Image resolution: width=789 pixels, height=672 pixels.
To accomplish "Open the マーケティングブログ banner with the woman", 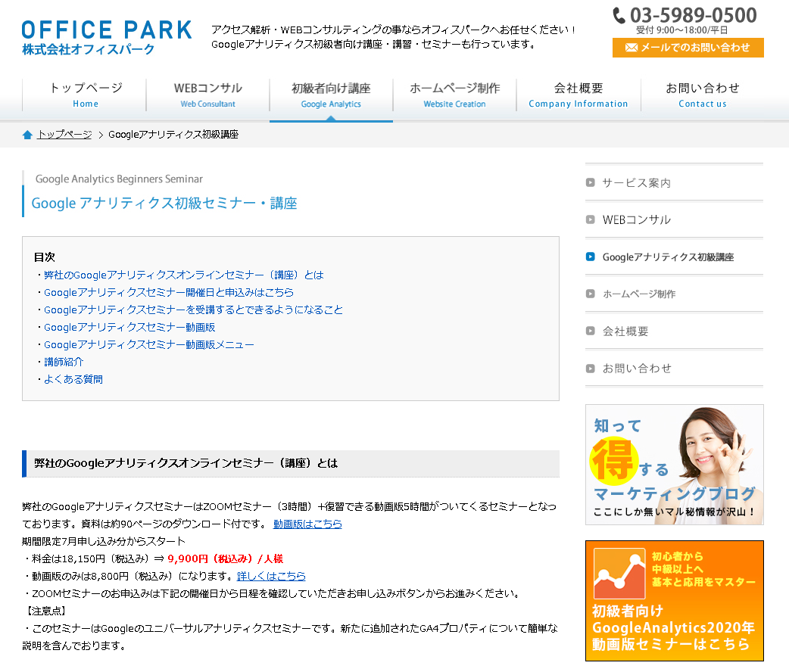I will coord(674,465).
